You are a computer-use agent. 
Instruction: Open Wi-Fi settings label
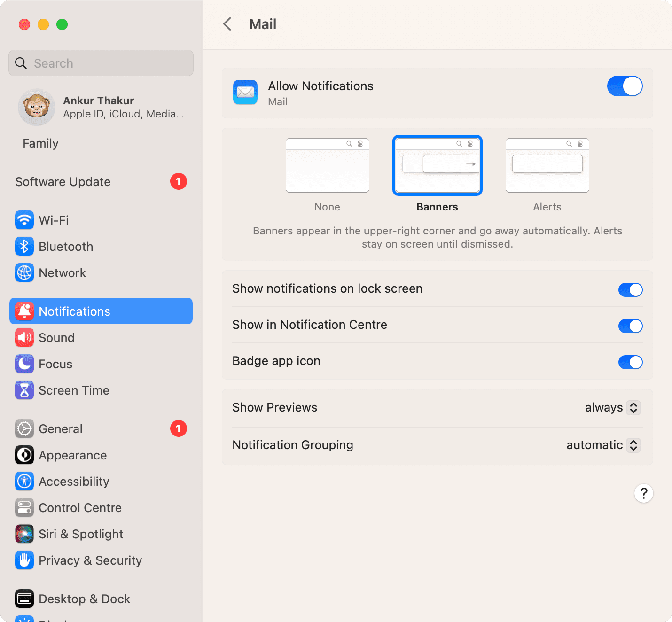click(x=54, y=220)
